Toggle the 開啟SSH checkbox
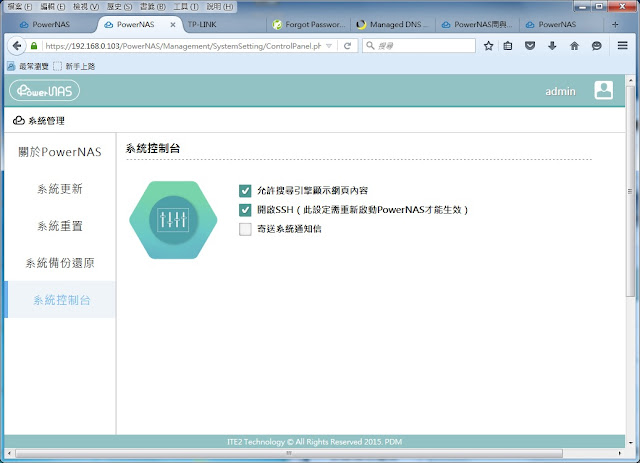The height and width of the screenshot is (463, 640). (245, 210)
